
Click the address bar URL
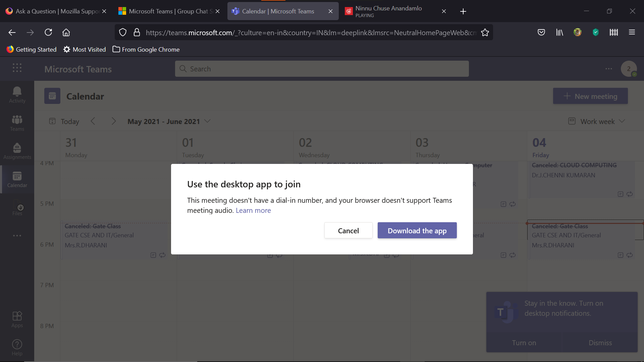311,33
